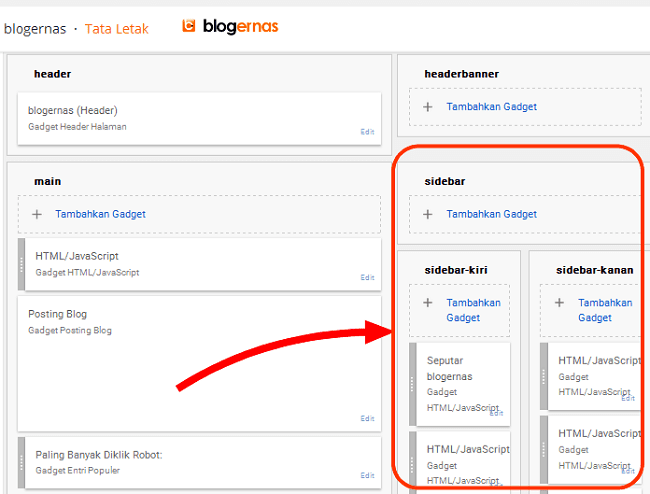Edit the Paling Banyak Diklik Robot gadget
Viewport: 650px width, 494px height.
367,476
